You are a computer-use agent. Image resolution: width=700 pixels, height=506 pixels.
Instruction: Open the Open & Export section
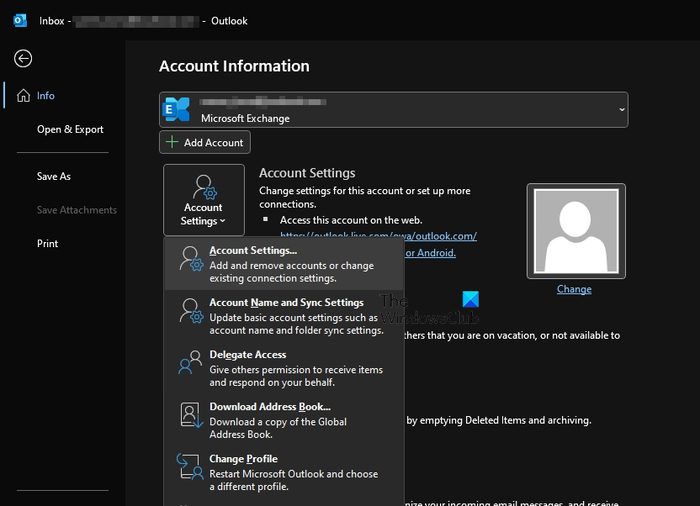[x=70, y=130]
